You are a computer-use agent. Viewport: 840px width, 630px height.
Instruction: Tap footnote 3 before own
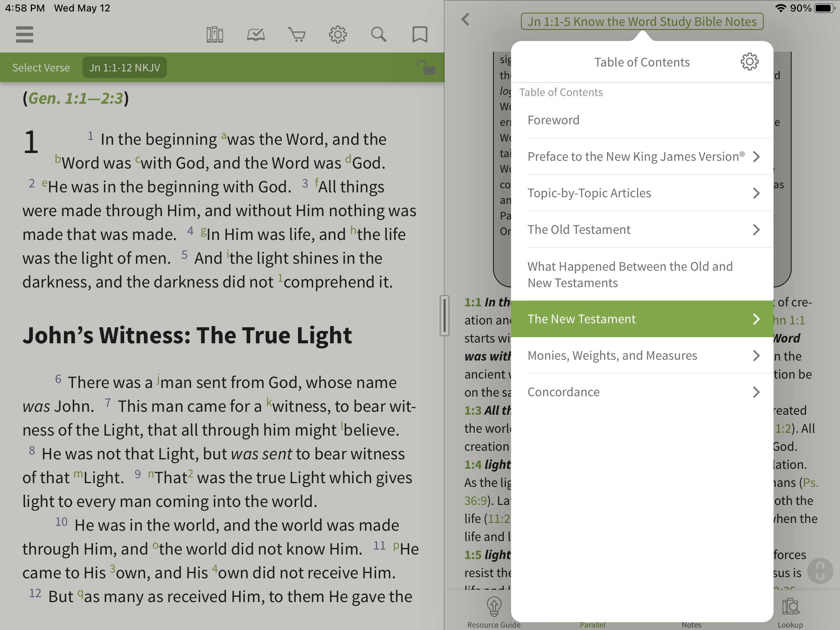click(x=112, y=568)
